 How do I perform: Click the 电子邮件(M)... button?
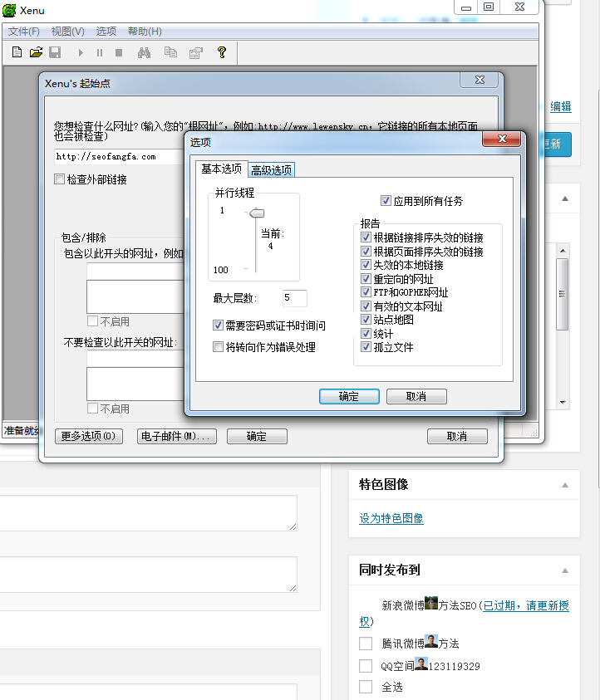176,436
